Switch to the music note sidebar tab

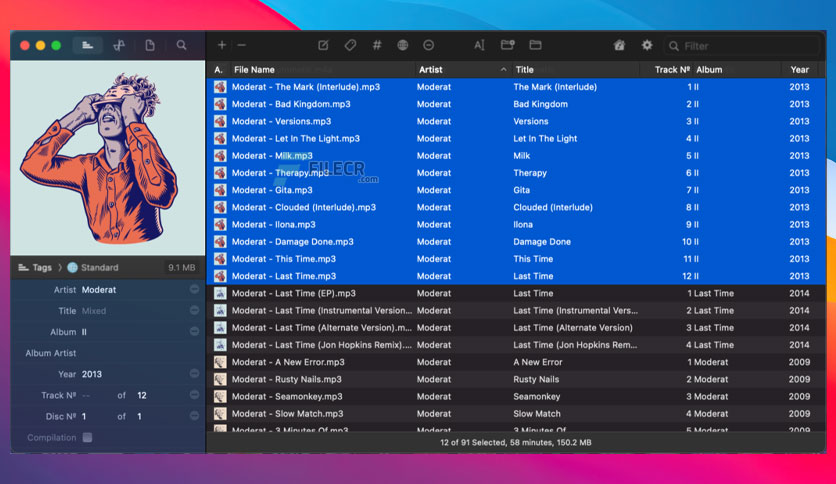[119, 45]
